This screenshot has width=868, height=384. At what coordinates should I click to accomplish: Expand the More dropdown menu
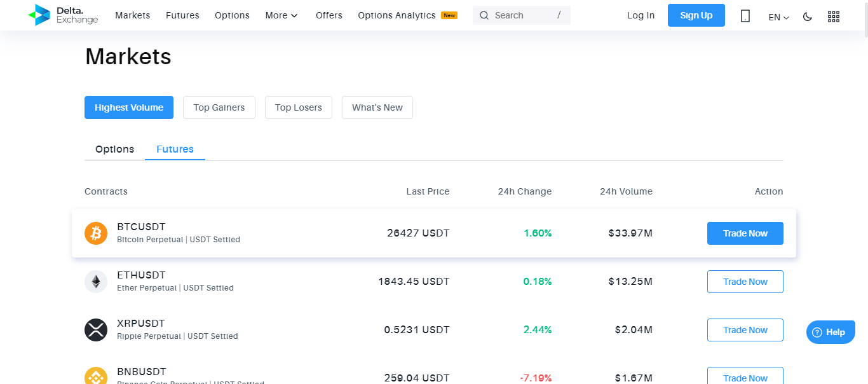coord(281,15)
